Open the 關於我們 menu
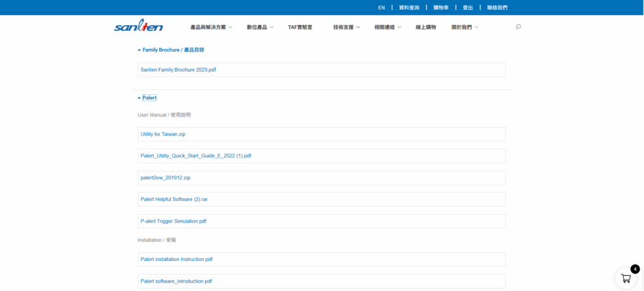644x291 pixels. [465, 27]
